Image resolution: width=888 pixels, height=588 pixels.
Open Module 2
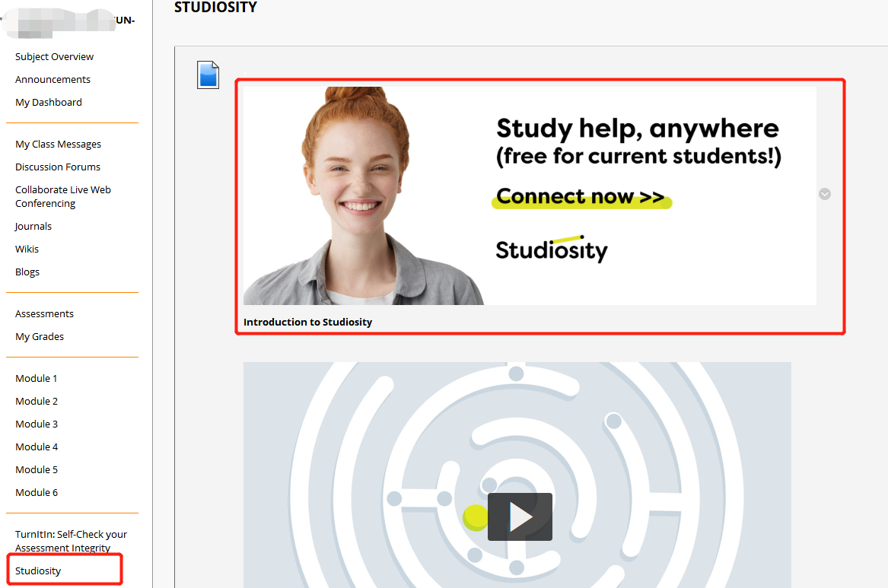click(x=37, y=401)
